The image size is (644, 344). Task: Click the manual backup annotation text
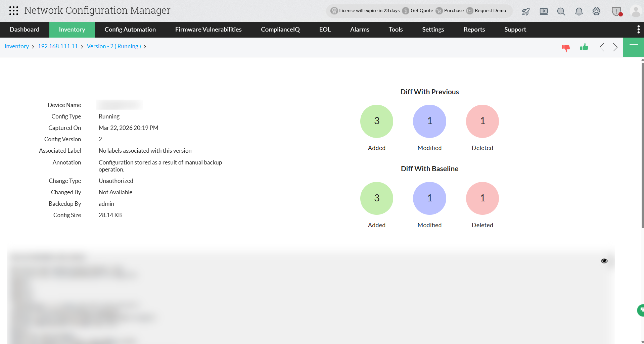pos(160,166)
